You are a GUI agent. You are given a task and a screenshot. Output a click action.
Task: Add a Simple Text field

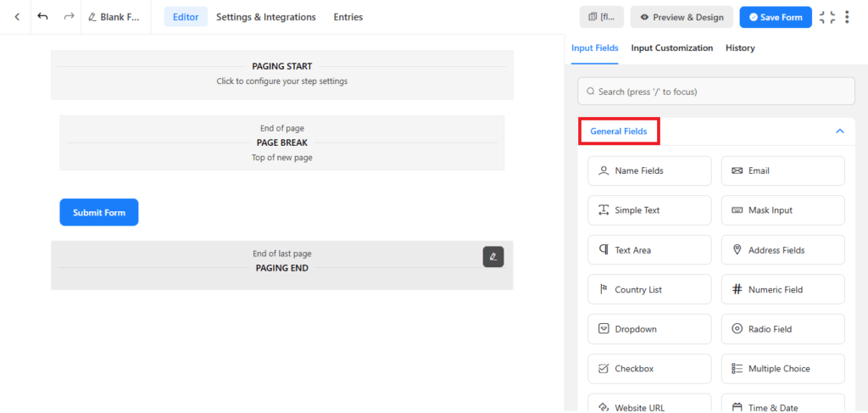[649, 210]
